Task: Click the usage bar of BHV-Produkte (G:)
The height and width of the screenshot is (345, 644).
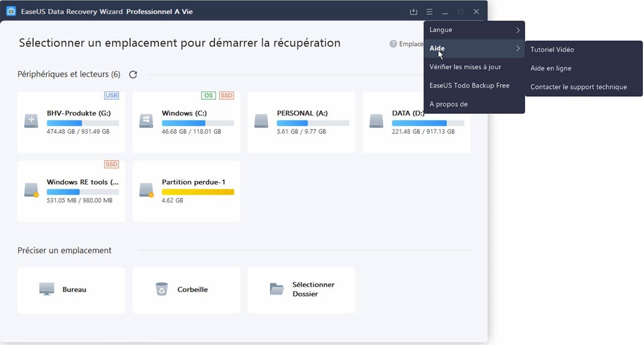Action: click(83, 123)
